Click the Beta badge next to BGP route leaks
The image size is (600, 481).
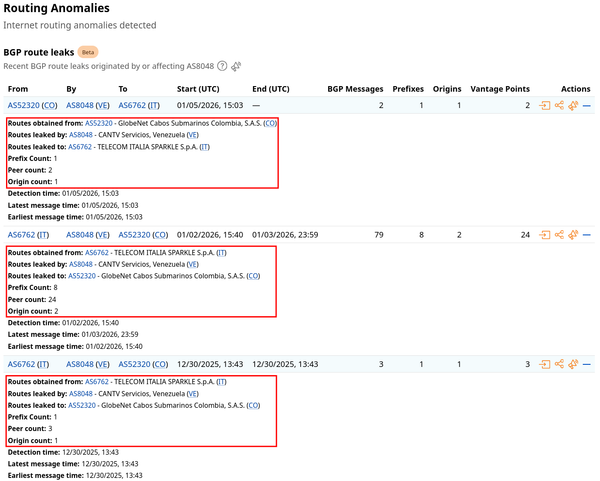coord(88,51)
